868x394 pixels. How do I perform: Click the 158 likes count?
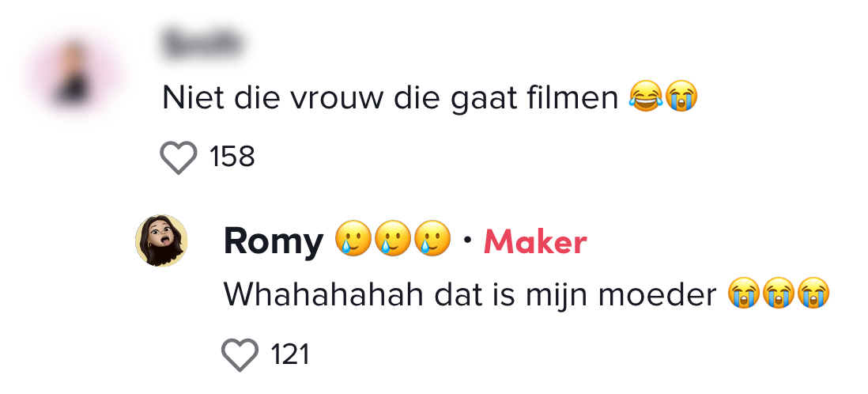tap(232, 157)
